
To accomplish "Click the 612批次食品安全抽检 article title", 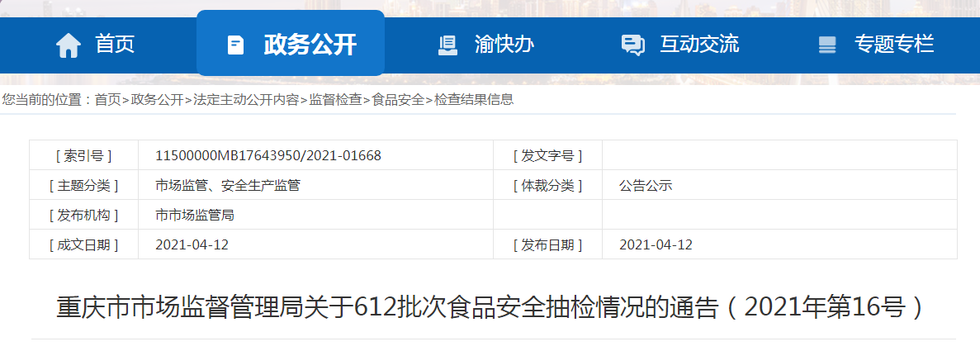I will click(490, 307).
